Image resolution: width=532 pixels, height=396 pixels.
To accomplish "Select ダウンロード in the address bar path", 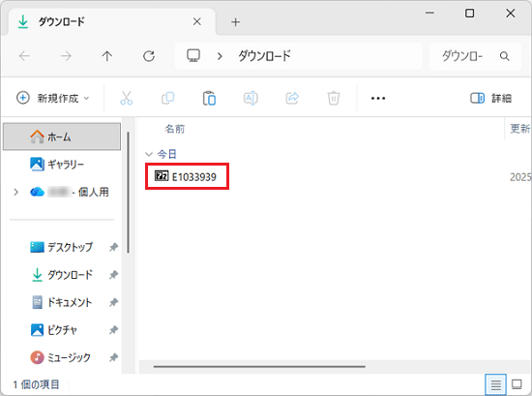I will 264,56.
